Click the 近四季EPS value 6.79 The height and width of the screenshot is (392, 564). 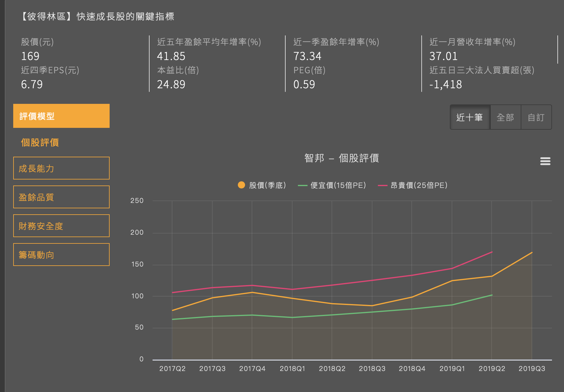(32, 84)
